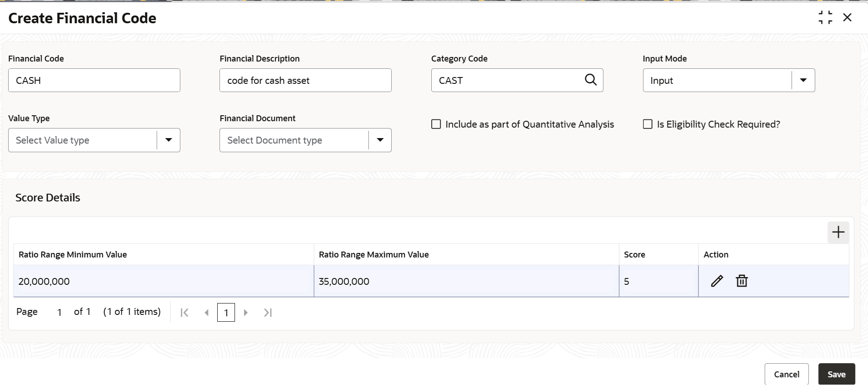Viewport: 868px width, 386px height.
Task: Close the Create Financial Code dialog
Action: (847, 18)
